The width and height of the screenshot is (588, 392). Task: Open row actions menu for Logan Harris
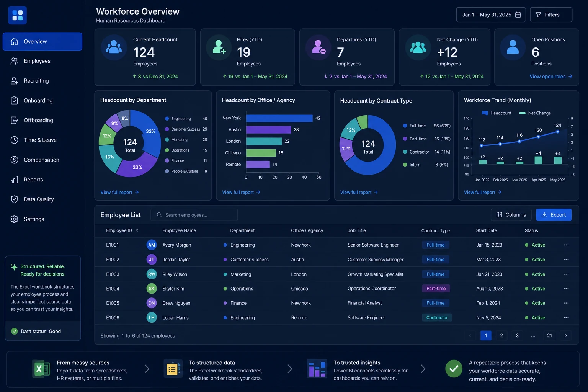pos(566,317)
